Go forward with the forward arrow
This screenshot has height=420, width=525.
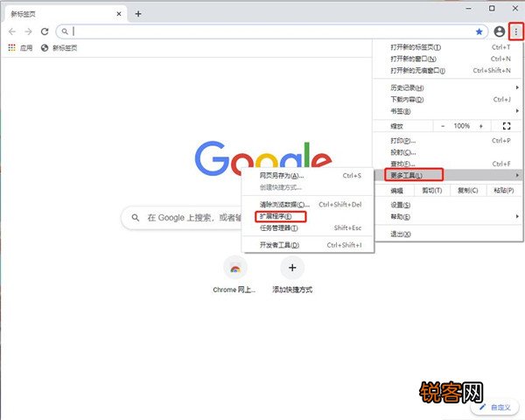tap(29, 31)
